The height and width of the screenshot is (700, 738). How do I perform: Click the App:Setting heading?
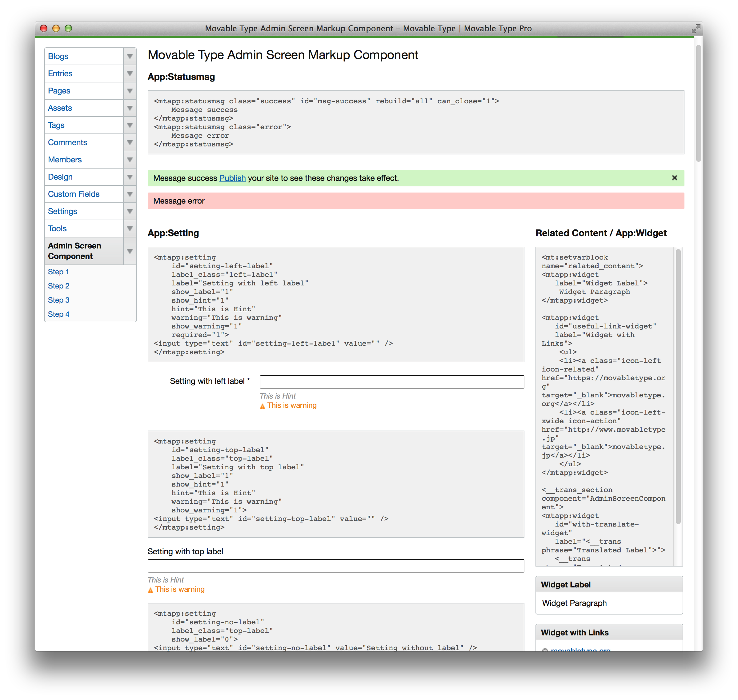[173, 233]
